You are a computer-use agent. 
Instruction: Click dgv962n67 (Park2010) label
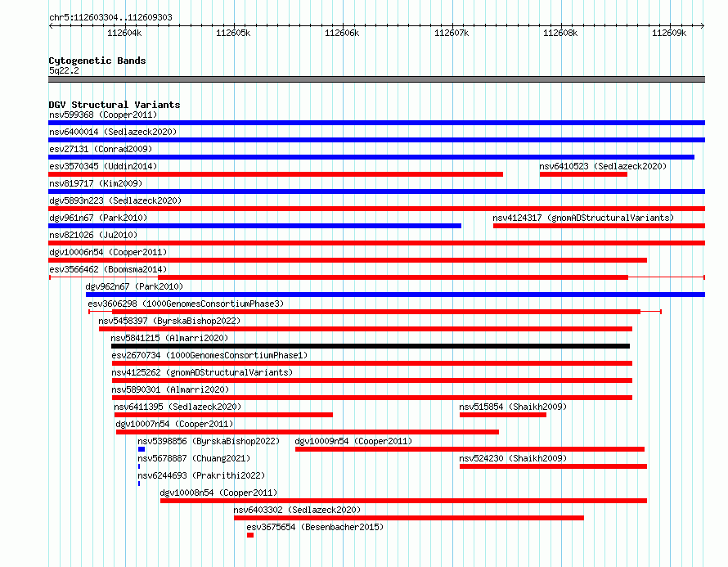pyautogui.click(x=134, y=286)
